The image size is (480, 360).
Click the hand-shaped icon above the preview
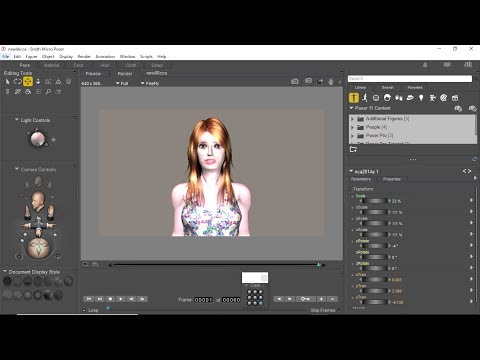pyautogui.click(x=331, y=81)
